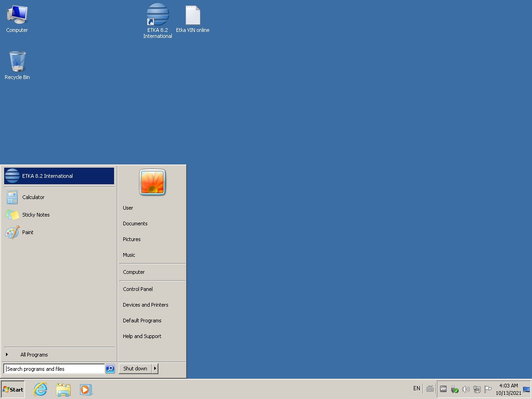Click the ETKA globe icon in Start menu
Viewport: 532px width, 399px height.
click(x=12, y=176)
